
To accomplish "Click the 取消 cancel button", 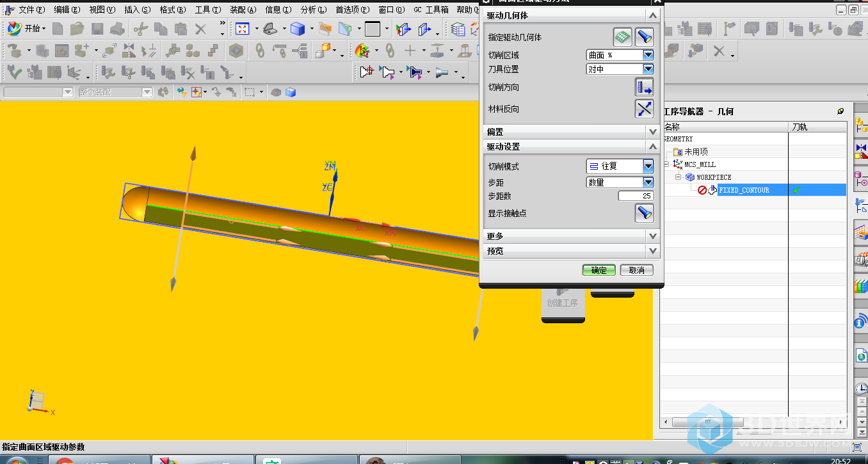I will coord(637,270).
